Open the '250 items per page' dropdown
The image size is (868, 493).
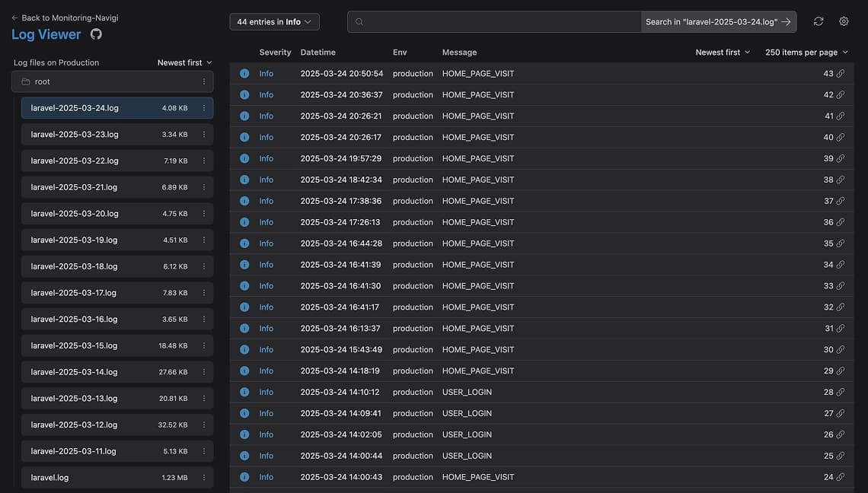(x=806, y=52)
